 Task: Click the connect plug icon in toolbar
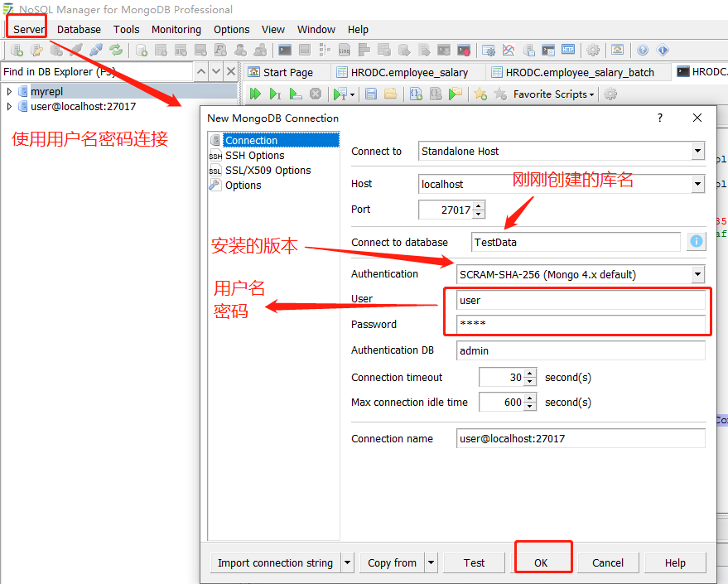point(96,50)
